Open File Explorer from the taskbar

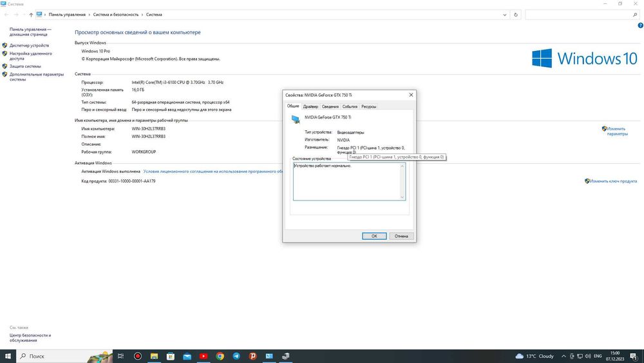[x=154, y=356]
